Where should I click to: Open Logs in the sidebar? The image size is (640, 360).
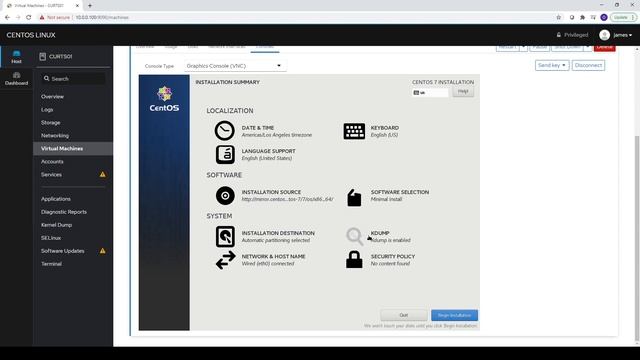click(x=47, y=110)
